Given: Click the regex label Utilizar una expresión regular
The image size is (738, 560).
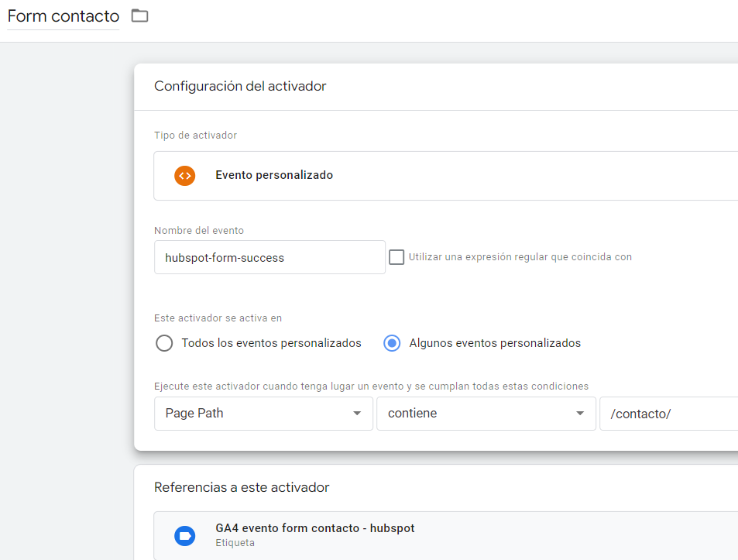Looking at the screenshot, I should click(520, 257).
